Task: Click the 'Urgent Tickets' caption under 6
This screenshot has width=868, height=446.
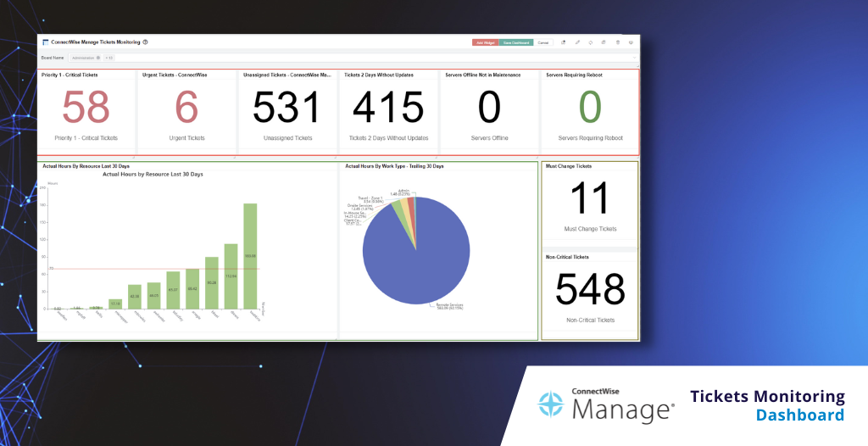Action: [186, 138]
